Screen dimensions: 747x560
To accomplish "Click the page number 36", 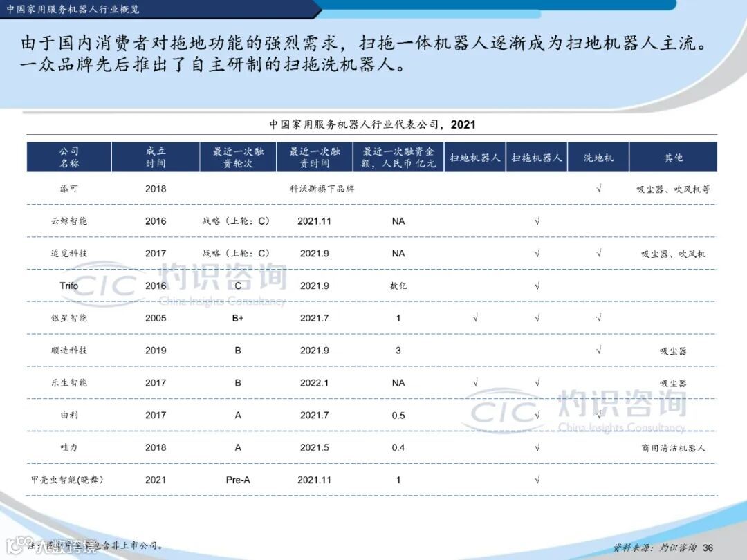I will pyautogui.click(x=708, y=548).
